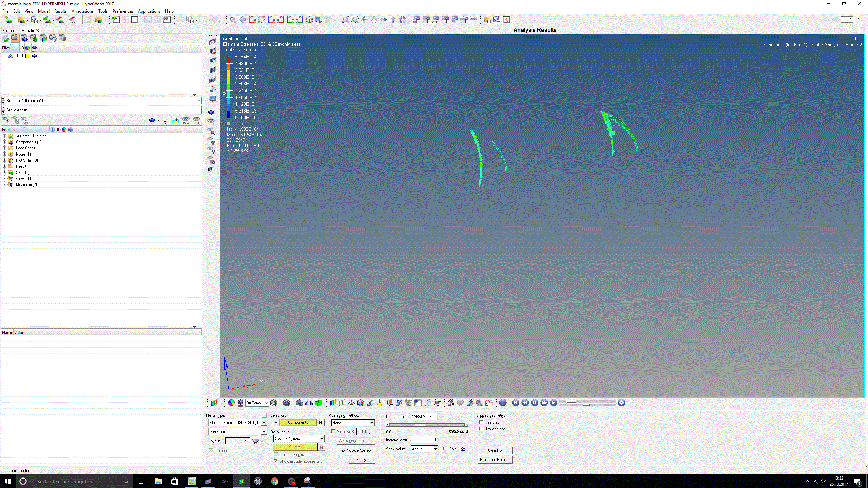Open the animation settings gear icon
Screen dimensions: 868x488
(x=621, y=403)
